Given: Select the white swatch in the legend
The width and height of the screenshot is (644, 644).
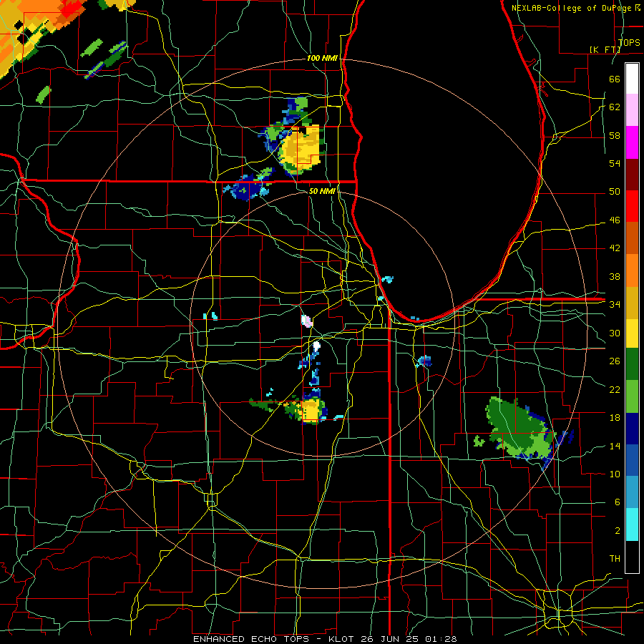Looking at the screenshot, I should 632,79.
